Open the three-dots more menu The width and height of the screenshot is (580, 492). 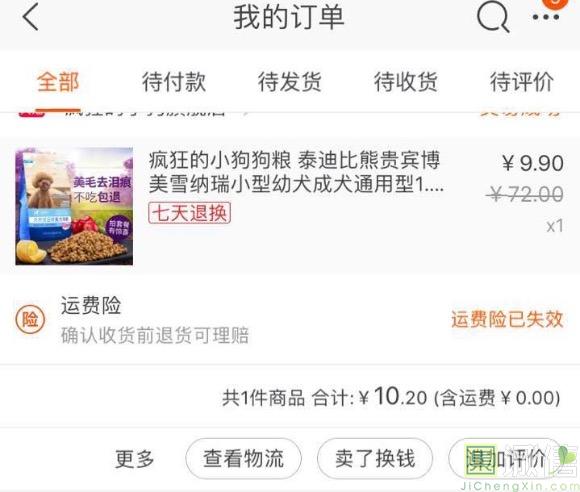click(x=546, y=17)
